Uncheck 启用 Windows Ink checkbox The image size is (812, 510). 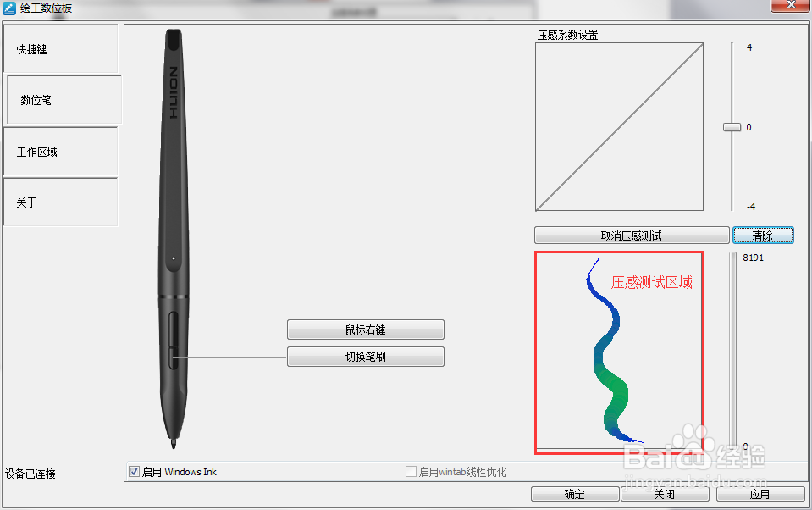pyautogui.click(x=134, y=472)
